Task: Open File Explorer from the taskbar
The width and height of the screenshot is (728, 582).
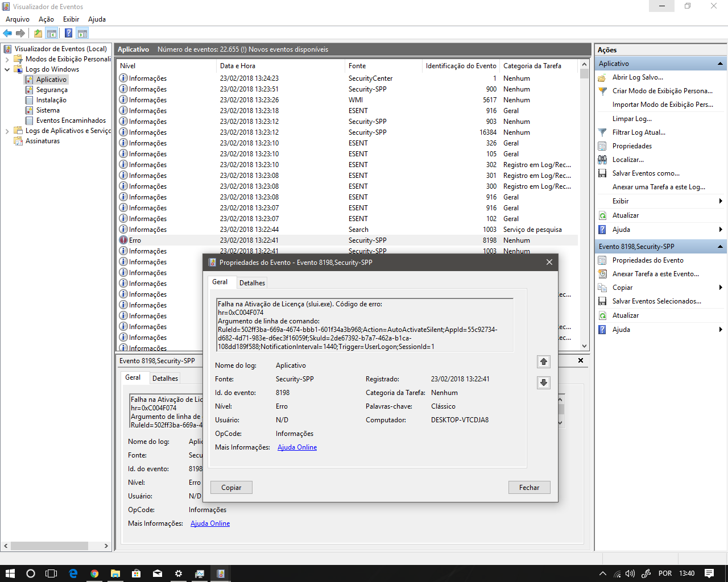Action: [115, 573]
